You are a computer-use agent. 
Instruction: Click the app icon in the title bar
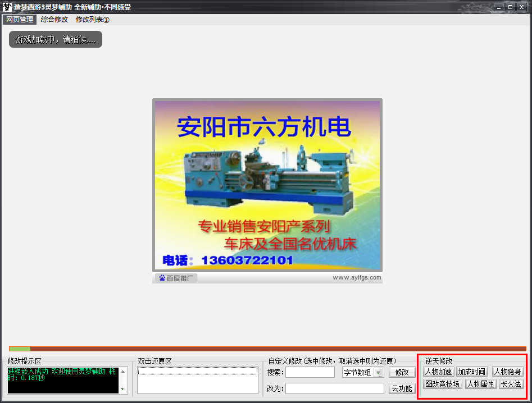(7, 7)
